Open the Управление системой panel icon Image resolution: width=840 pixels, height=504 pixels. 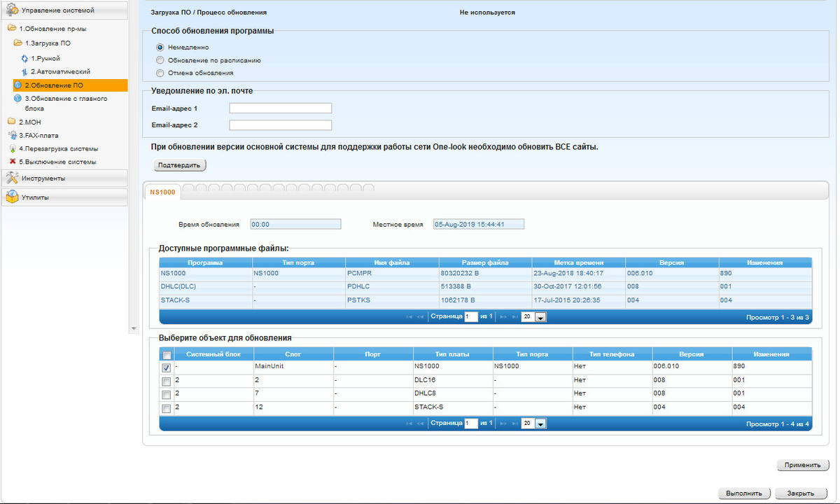(12, 10)
